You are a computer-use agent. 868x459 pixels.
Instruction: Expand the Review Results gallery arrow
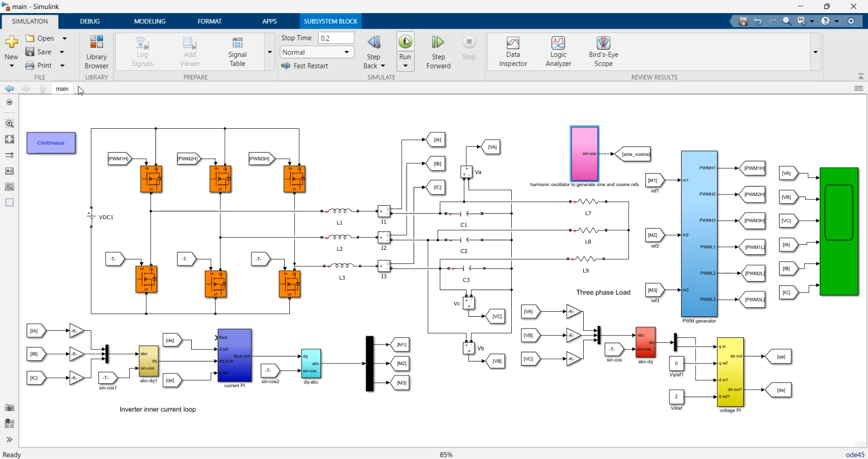815,52
